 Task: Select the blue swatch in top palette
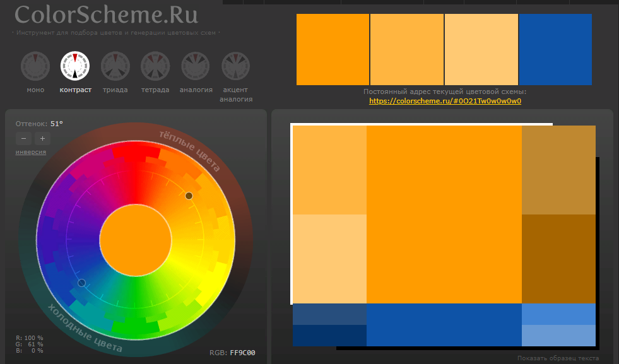[555, 49]
